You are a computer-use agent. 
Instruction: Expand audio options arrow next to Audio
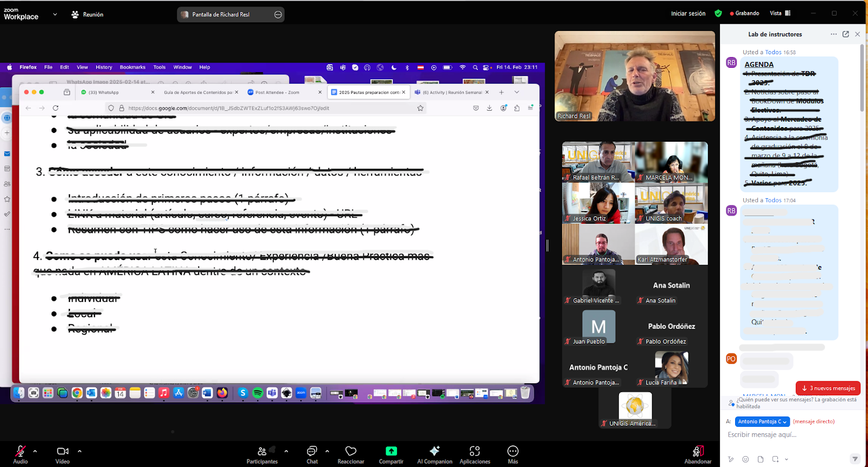point(35,451)
